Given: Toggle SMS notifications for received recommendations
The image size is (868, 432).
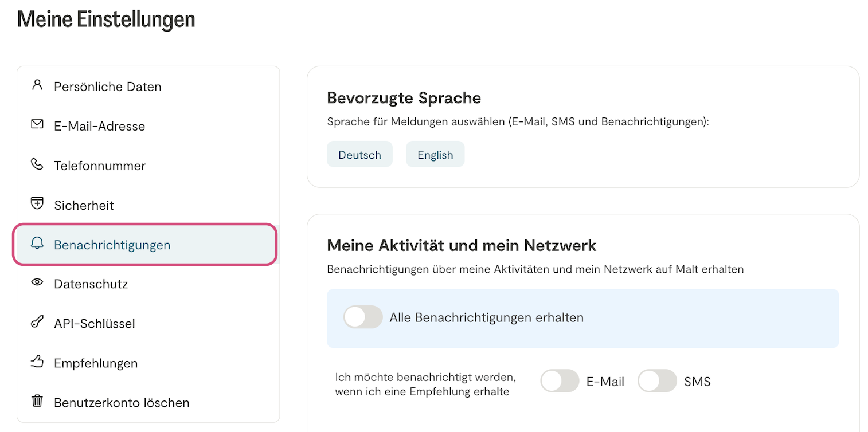Looking at the screenshot, I should coord(657,381).
